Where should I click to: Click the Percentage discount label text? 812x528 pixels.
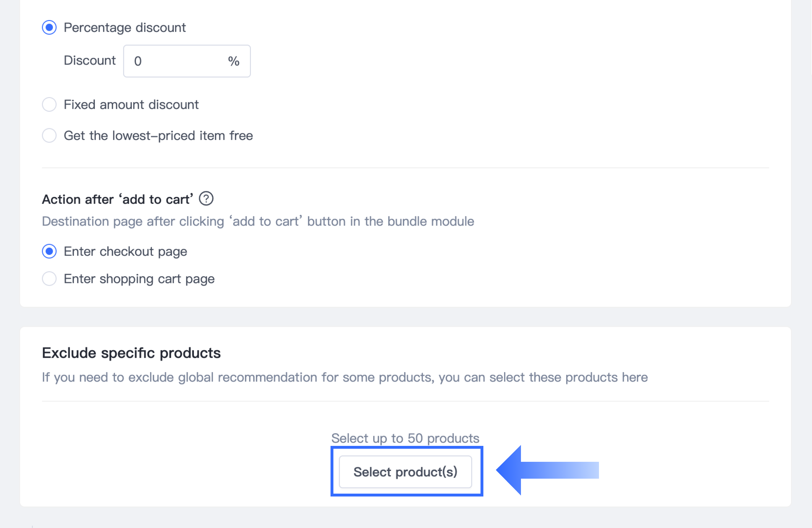[x=125, y=27]
